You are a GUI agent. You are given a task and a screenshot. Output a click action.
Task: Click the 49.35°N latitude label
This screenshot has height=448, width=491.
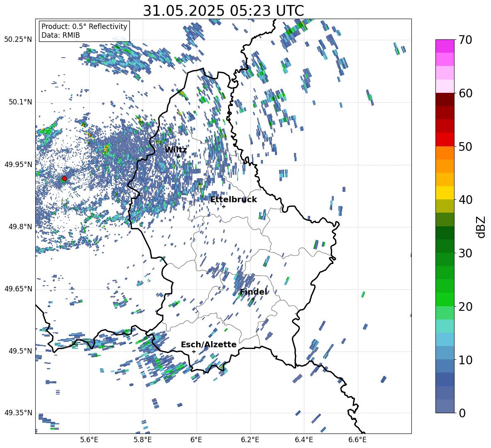[18, 413]
